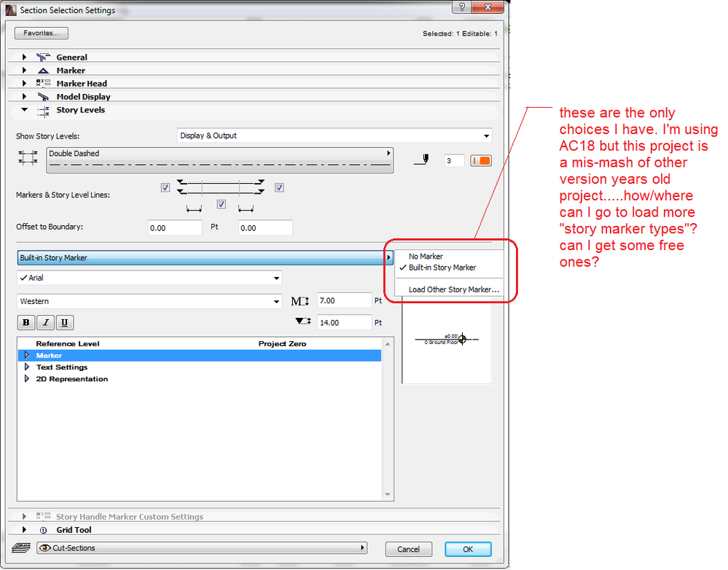
Task: Confirm settings with the OK button
Action: [x=468, y=549]
